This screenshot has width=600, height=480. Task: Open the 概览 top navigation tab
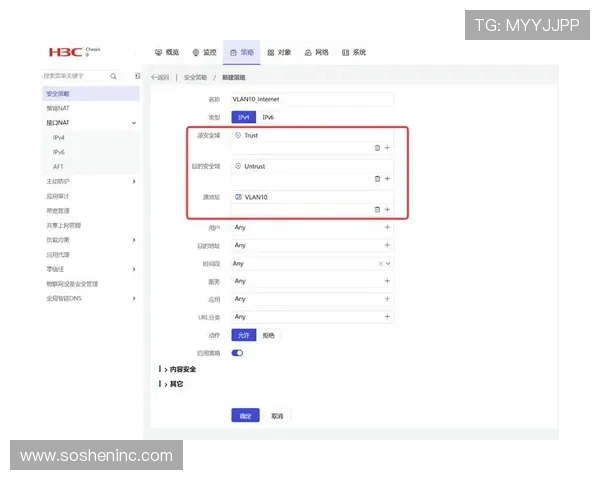point(167,52)
